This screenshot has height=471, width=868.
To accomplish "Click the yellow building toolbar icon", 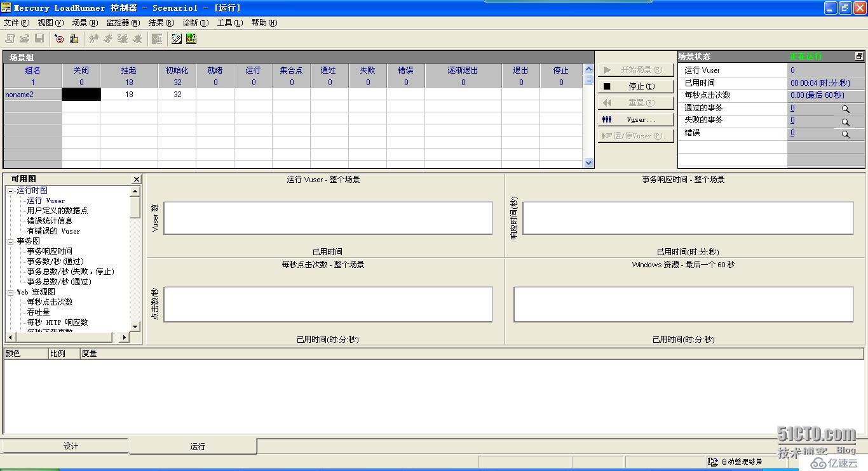I will click(74, 39).
